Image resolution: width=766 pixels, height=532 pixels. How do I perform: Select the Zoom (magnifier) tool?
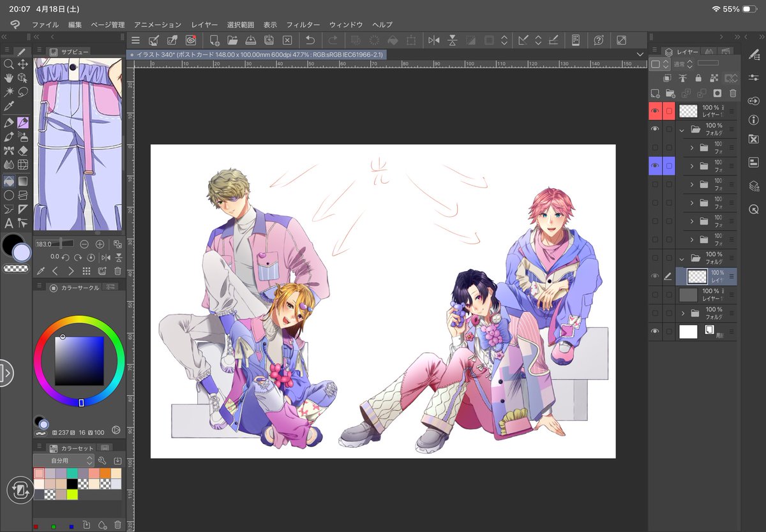10,64
